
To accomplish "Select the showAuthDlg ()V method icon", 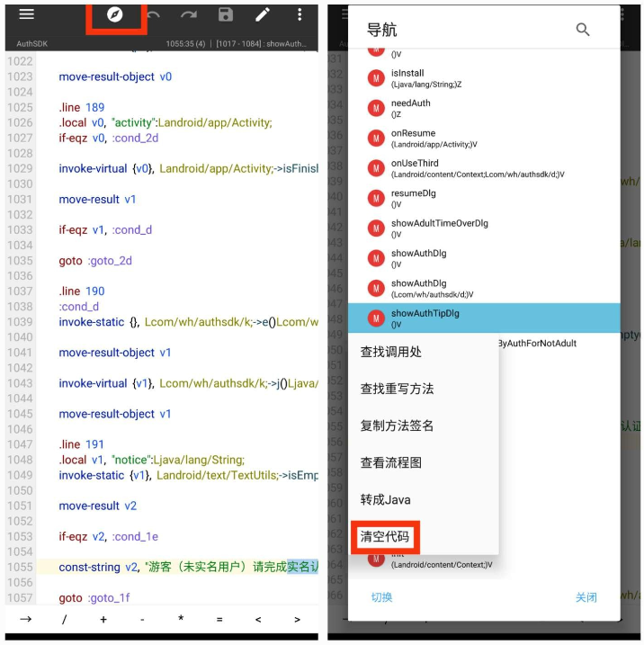I will point(375,258).
